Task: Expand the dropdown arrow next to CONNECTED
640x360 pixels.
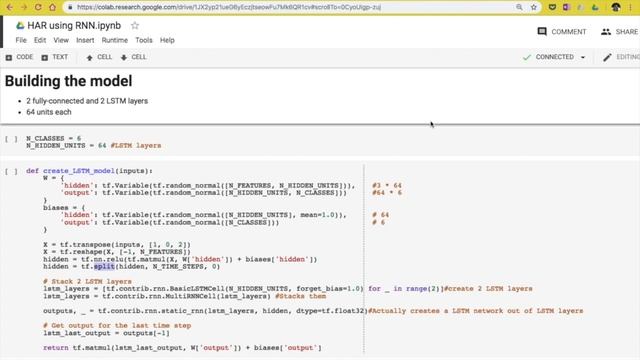Action: (583, 57)
